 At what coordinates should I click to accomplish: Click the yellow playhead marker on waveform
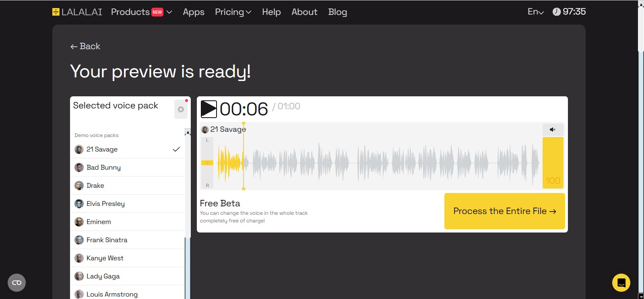coord(244,156)
